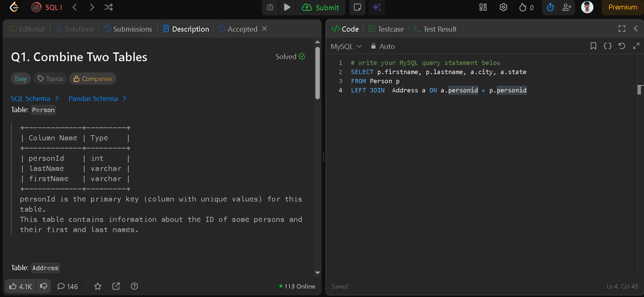Open the MySQL language dropdown
644x297 pixels.
click(347, 46)
